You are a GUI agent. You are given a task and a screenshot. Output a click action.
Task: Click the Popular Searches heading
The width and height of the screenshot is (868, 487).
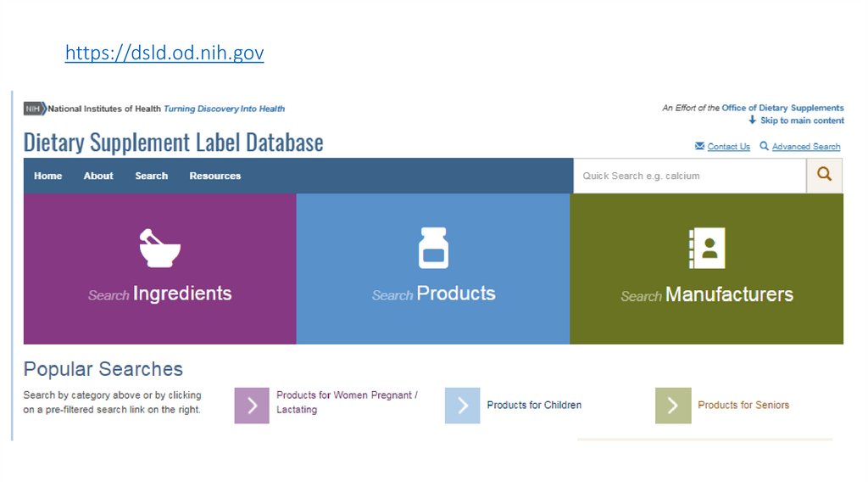point(103,369)
